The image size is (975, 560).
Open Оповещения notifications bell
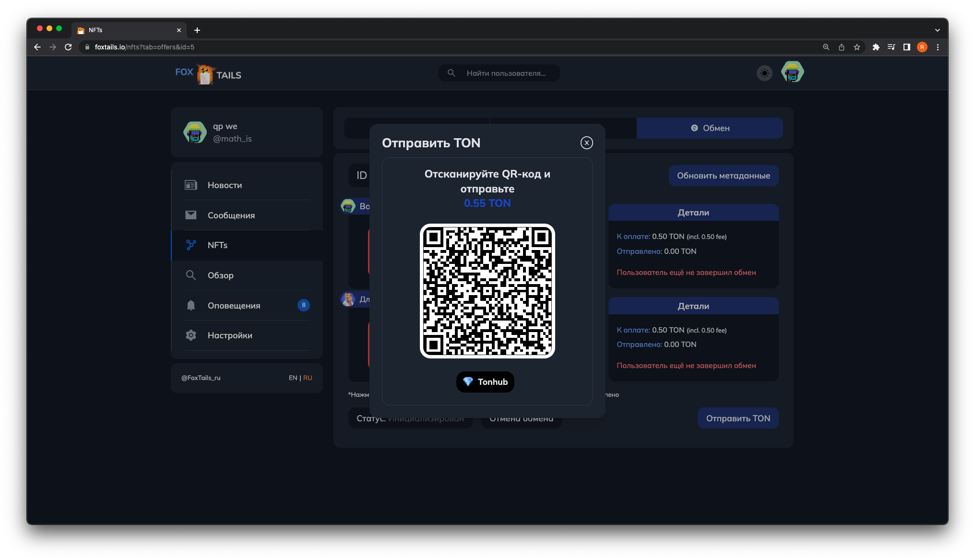(x=234, y=306)
